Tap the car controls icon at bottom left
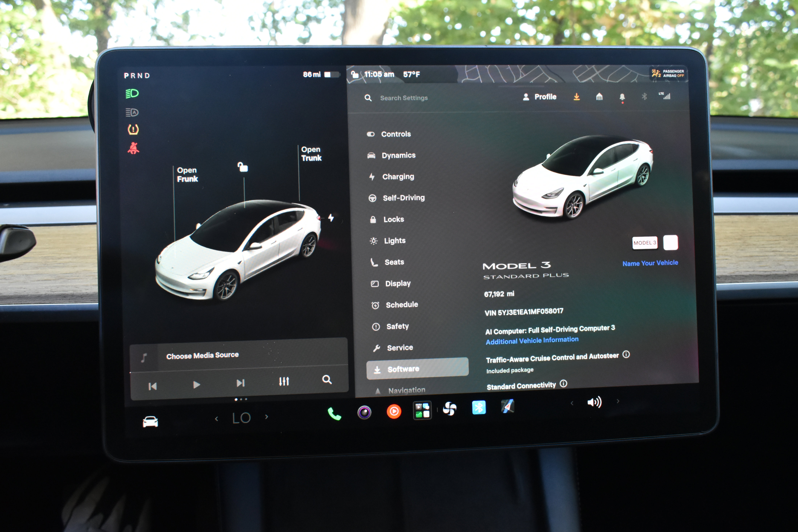Screen dimensions: 798x532 [x=150, y=421]
